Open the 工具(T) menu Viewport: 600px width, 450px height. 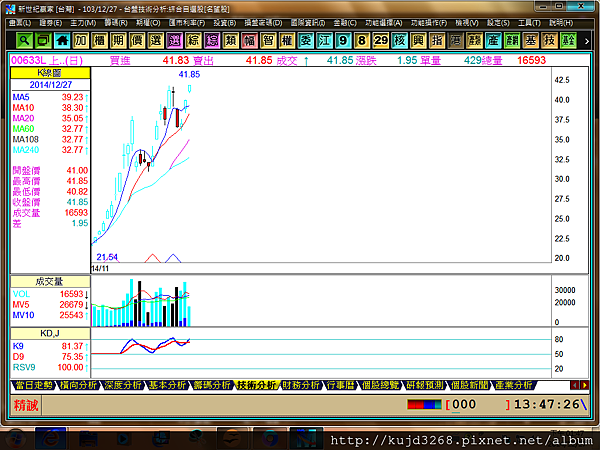click(529, 23)
